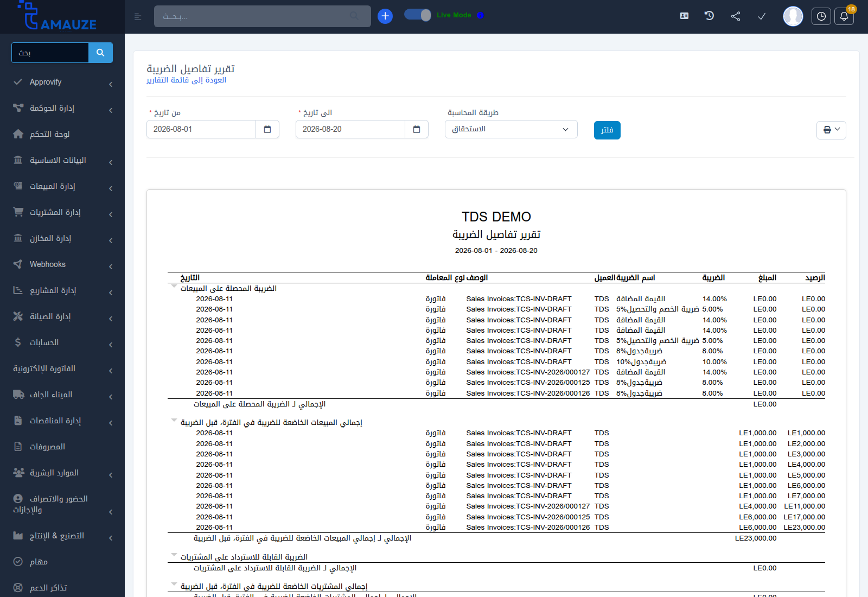This screenshot has width=868, height=597.
Task: Expand الحسابات chevron arrow
Action: click(x=111, y=345)
